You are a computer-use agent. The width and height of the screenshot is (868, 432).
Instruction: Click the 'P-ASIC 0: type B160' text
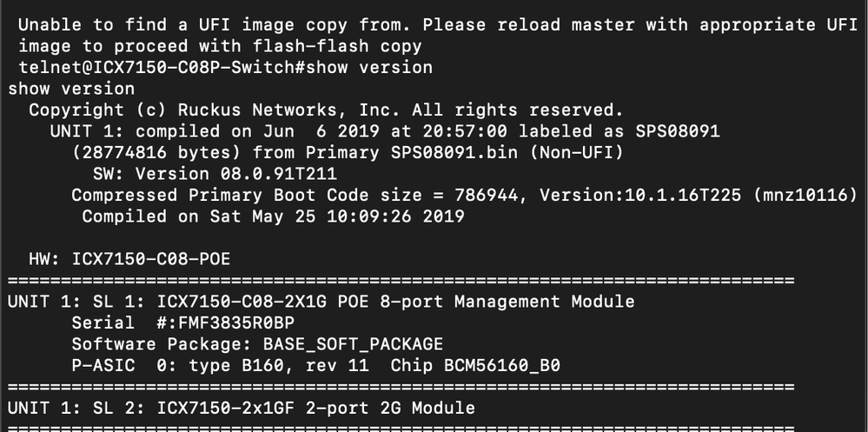point(177,366)
